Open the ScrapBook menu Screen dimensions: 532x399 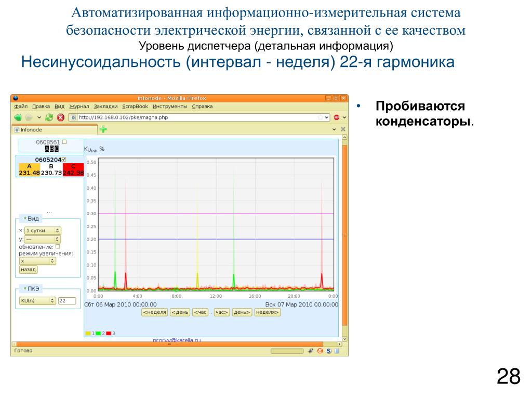(x=135, y=107)
